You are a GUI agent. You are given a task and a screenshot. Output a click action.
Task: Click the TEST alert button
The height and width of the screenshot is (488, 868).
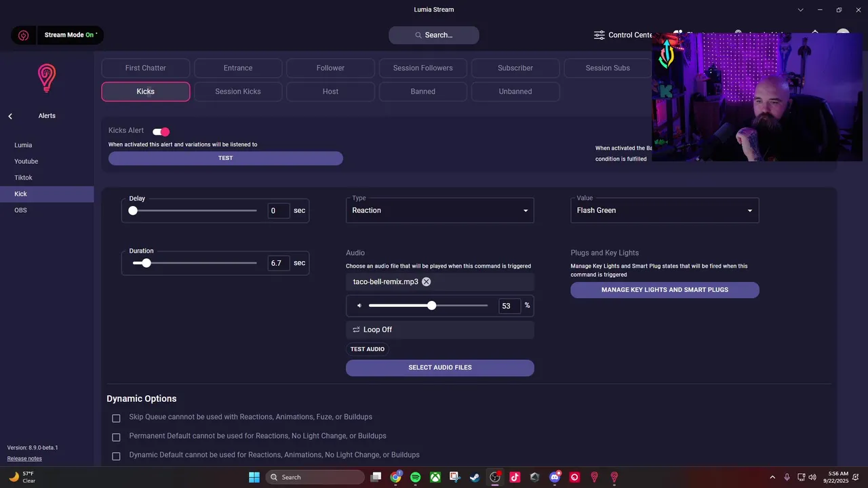226,158
